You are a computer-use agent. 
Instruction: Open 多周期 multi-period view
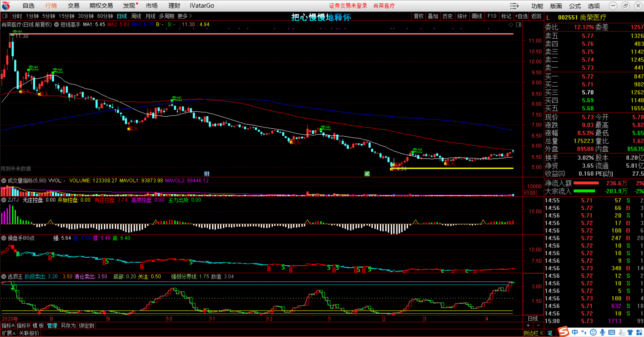(166, 16)
